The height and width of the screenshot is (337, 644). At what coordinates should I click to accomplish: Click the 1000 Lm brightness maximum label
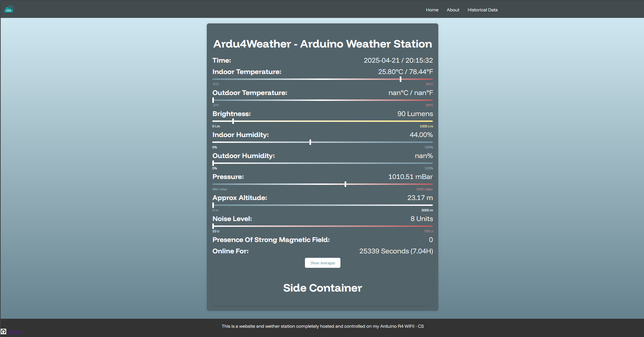tap(426, 126)
